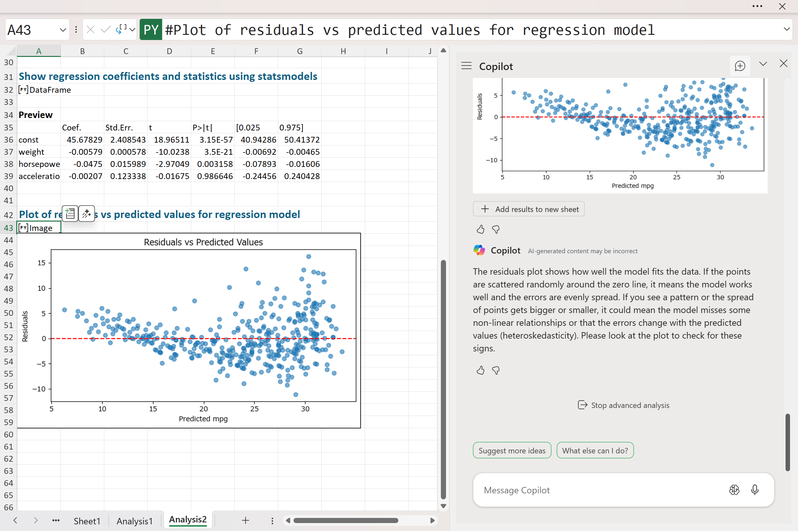798x532 pixels.
Task: Click the Python output type icon in formula bar
Action: tap(121, 30)
